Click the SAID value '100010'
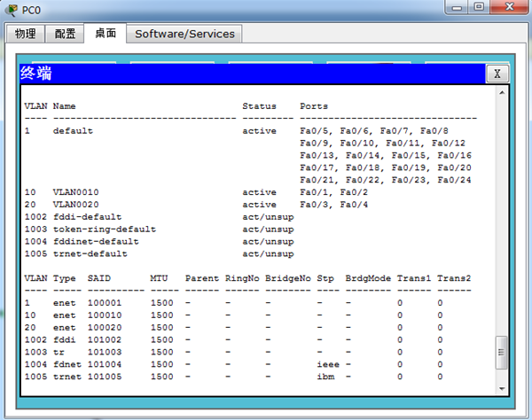 click(105, 315)
